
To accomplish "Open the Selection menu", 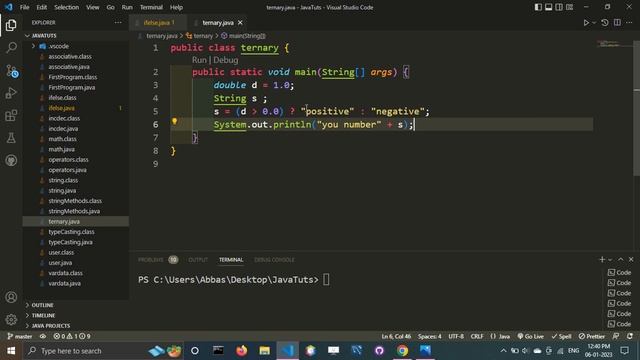I will tap(67, 7).
